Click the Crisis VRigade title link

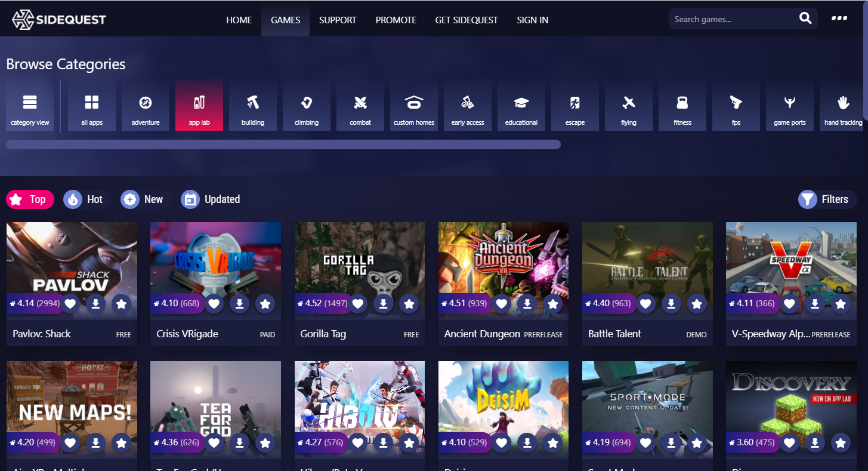point(187,334)
